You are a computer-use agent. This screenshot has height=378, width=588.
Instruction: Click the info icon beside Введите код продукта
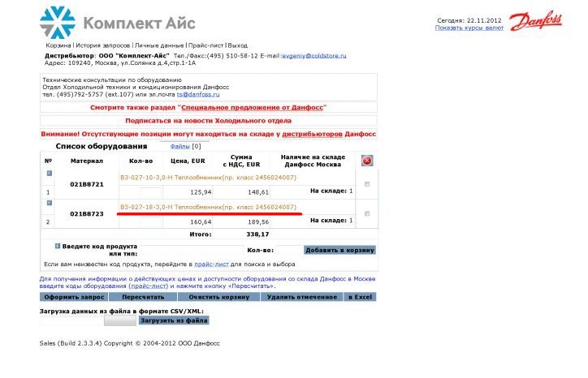tap(58, 246)
